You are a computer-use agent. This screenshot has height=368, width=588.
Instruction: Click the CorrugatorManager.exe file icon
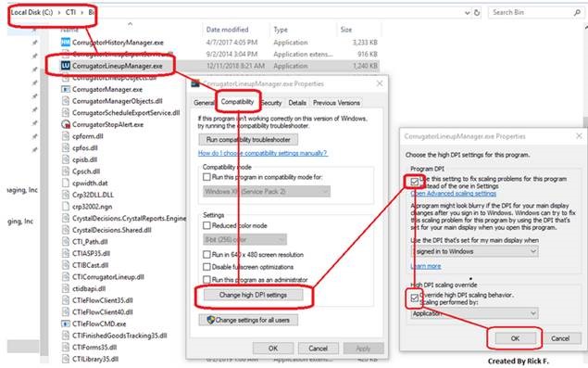point(66,89)
